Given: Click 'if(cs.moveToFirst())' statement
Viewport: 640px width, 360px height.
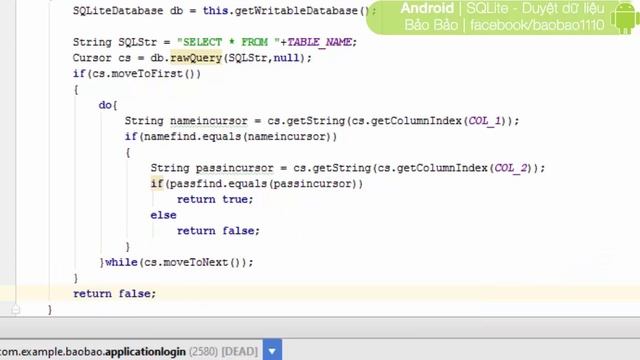Looking at the screenshot, I should (x=137, y=74).
